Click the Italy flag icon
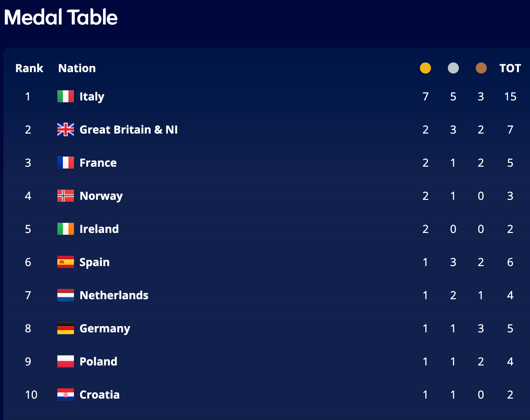The height and width of the screenshot is (420, 530). click(x=66, y=96)
